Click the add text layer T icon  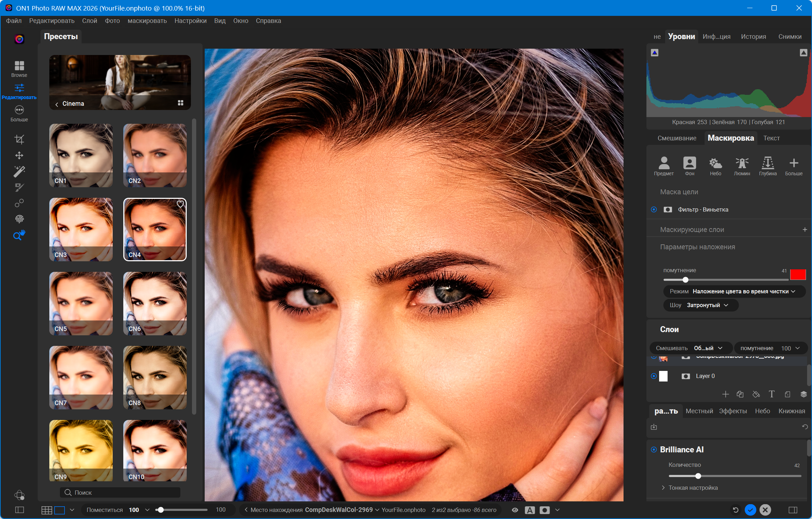[x=771, y=394]
